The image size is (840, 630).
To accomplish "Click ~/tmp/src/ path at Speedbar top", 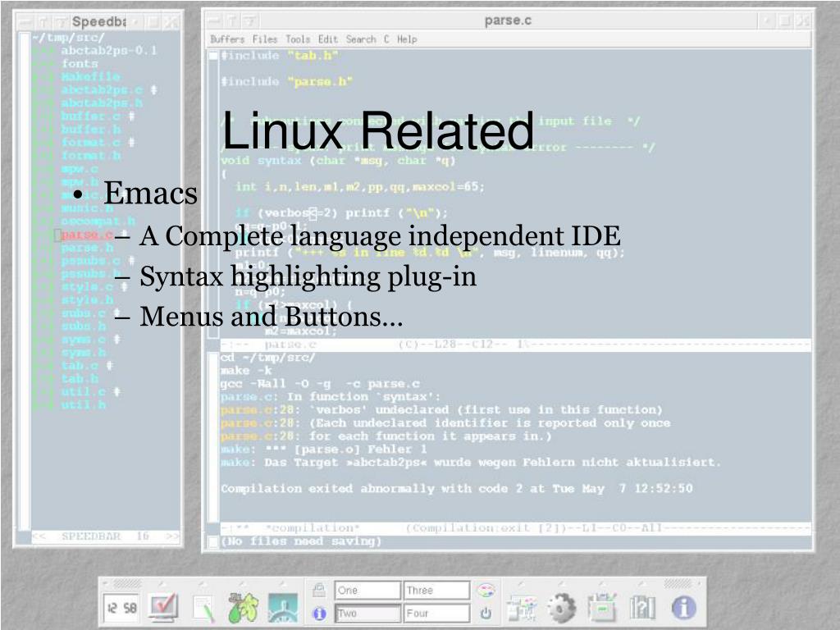I will (x=68, y=38).
